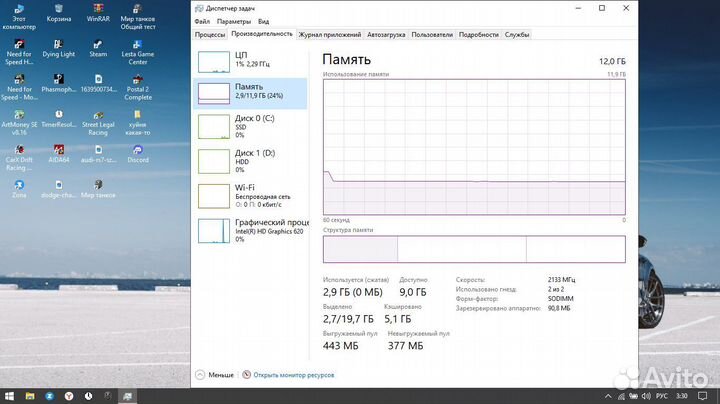This screenshot has width=720, height=404.
Task: Select the audi-rs7 file icon
Action: pyautogui.click(x=98, y=155)
